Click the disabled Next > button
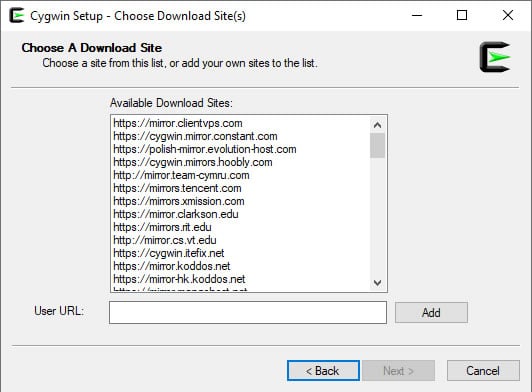This screenshot has height=392, width=532. 398,371
